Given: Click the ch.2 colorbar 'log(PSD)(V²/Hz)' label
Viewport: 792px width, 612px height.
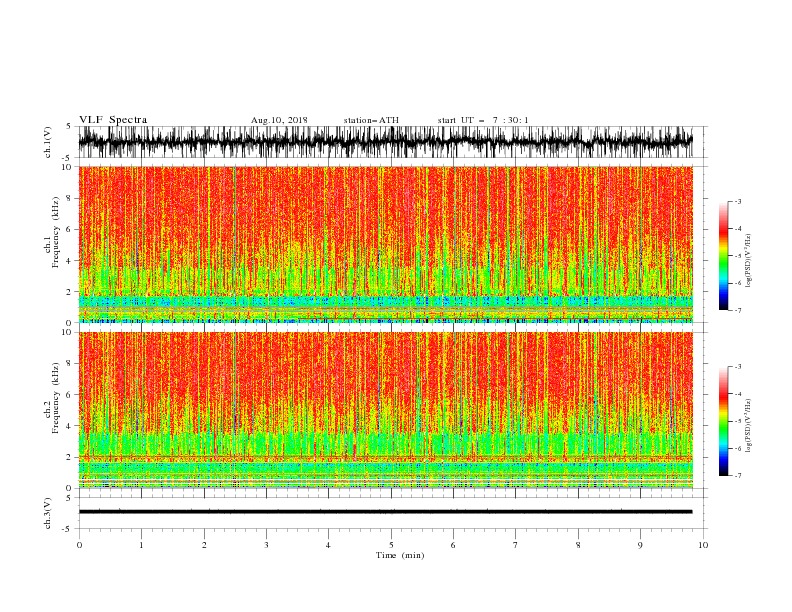Looking at the screenshot, I should (748, 426).
